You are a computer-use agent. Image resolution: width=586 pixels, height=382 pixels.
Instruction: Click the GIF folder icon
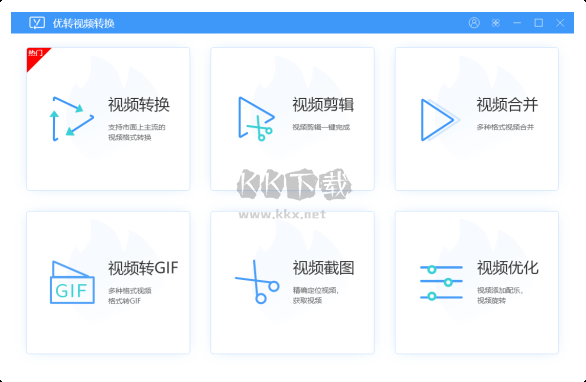72,282
